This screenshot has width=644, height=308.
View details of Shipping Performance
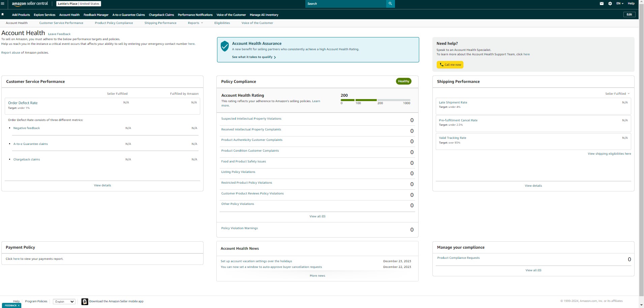pyautogui.click(x=533, y=186)
